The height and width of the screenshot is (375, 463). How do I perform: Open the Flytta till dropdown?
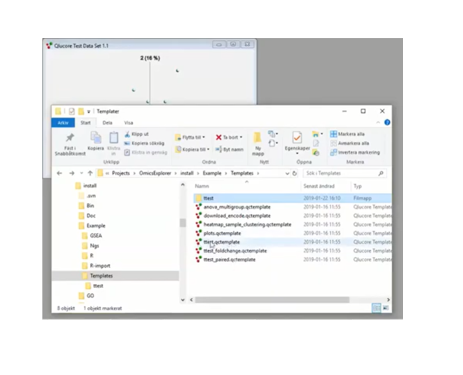(x=190, y=137)
